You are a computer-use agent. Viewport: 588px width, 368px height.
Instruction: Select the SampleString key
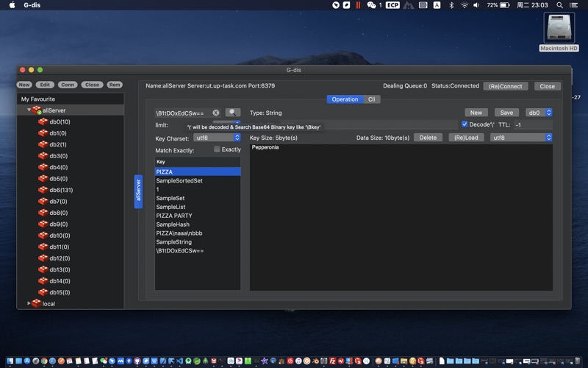tap(198, 242)
